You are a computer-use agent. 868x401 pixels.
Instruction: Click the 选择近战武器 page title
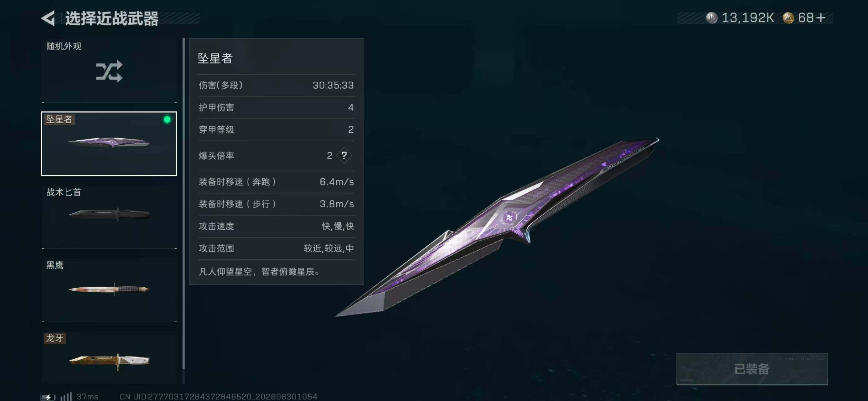coord(111,18)
